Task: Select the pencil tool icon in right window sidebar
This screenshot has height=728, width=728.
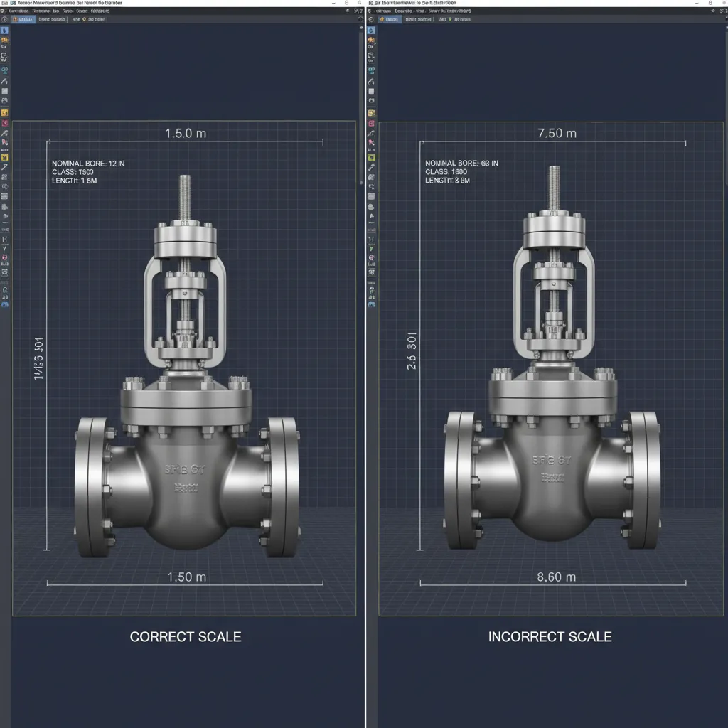Action: tap(371, 167)
